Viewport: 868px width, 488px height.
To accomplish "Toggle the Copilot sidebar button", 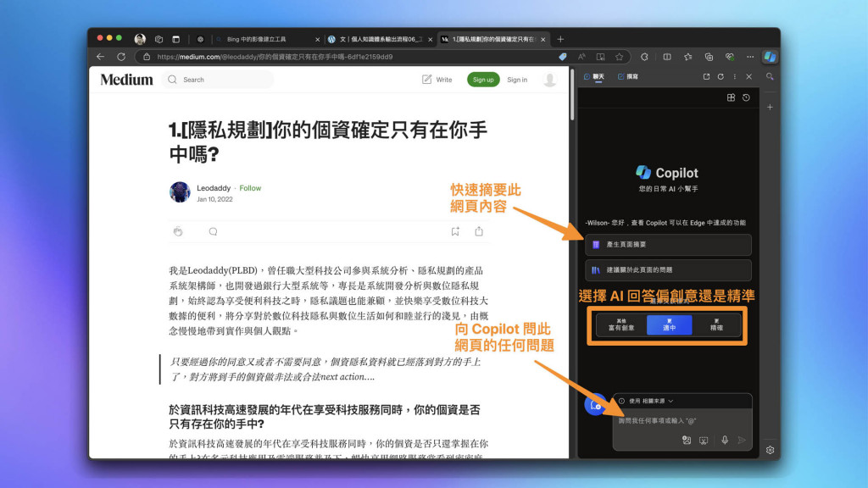I will click(x=770, y=57).
